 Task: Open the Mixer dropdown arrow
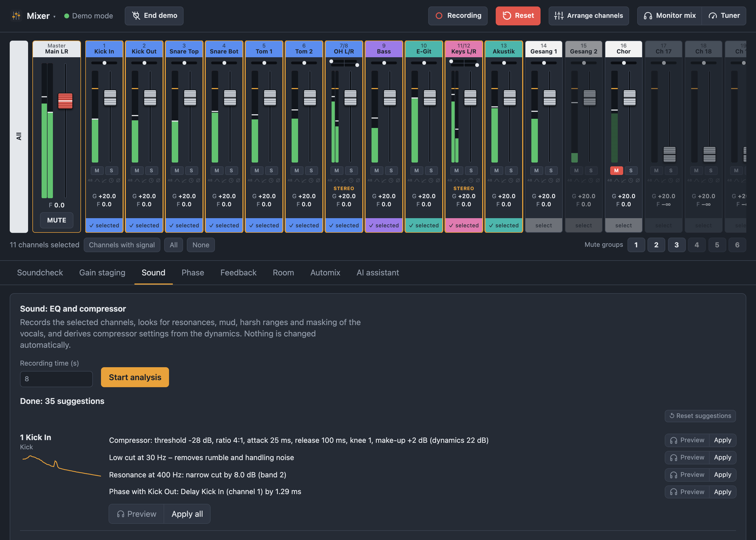(54, 17)
